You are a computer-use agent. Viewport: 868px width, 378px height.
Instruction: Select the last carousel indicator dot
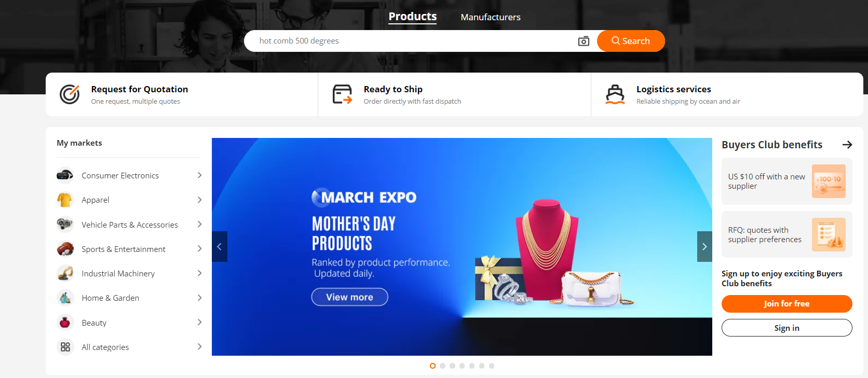(492, 366)
